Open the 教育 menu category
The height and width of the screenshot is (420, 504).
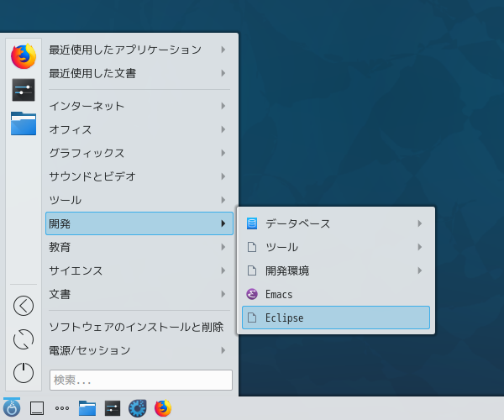(x=139, y=247)
